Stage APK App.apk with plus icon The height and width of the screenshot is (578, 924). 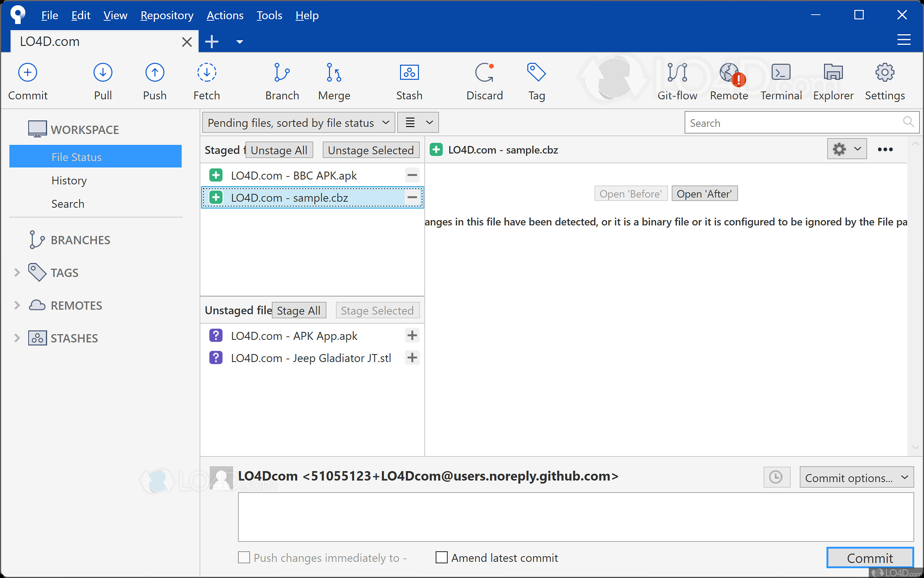click(x=412, y=336)
